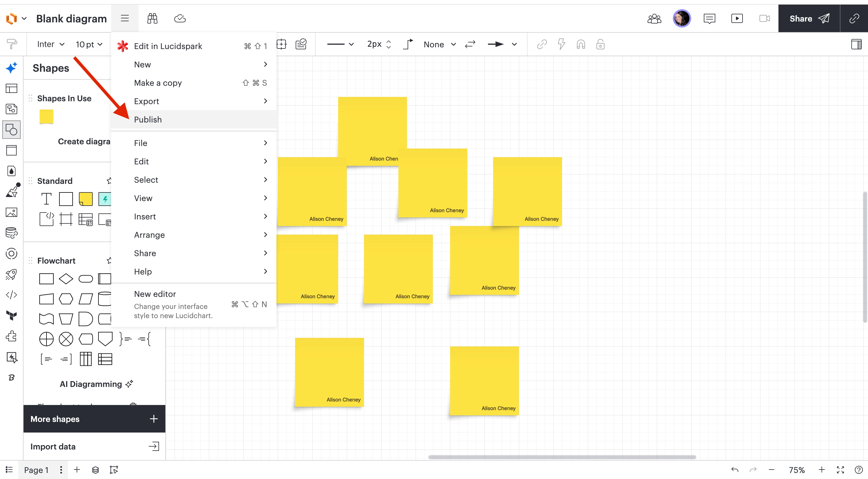Open the Insert menu item

tap(194, 217)
